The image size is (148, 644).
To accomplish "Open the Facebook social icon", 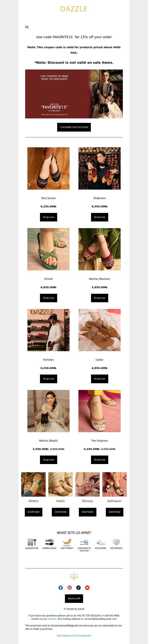I will pos(61,587).
